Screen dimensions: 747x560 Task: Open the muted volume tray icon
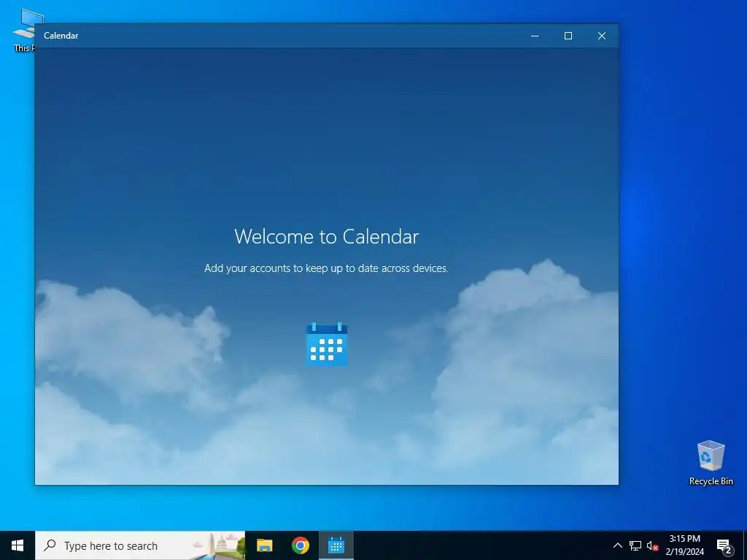(652, 545)
